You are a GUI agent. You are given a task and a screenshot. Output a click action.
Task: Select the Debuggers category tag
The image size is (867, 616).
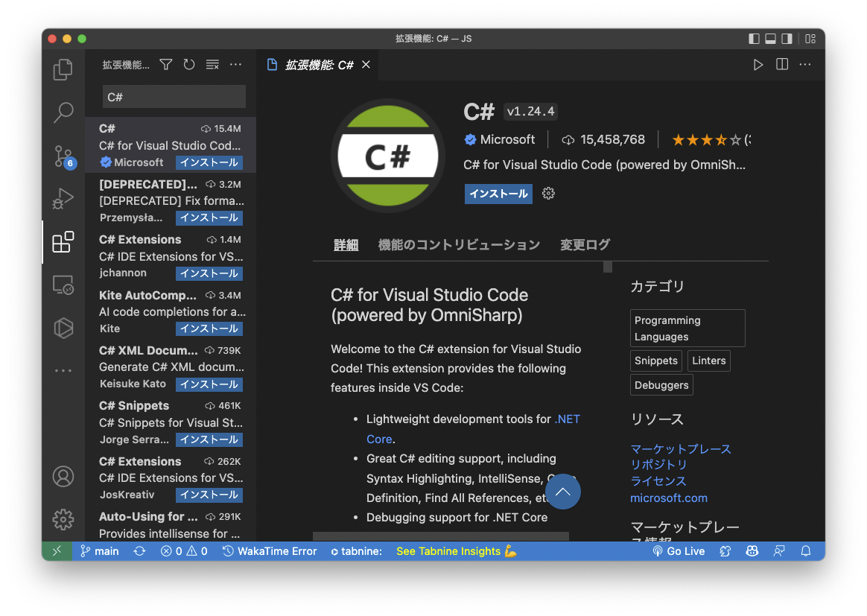click(x=661, y=385)
